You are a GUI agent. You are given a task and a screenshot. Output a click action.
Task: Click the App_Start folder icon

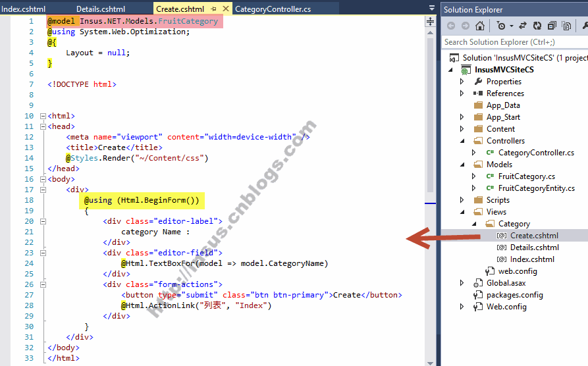click(x=478, y=117)
